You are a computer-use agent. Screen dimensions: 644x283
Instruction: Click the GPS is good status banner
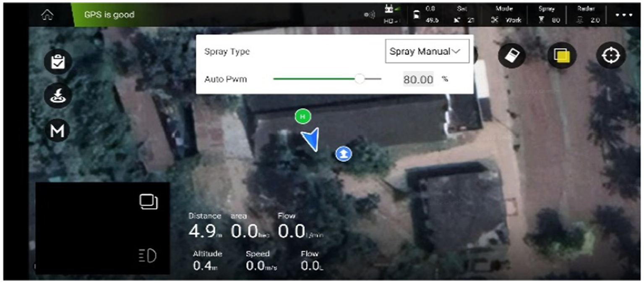(x=109, y=15)
